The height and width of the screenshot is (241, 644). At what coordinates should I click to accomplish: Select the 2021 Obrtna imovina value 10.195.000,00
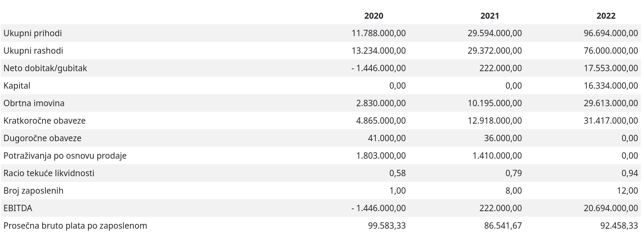tap(495, 103)
